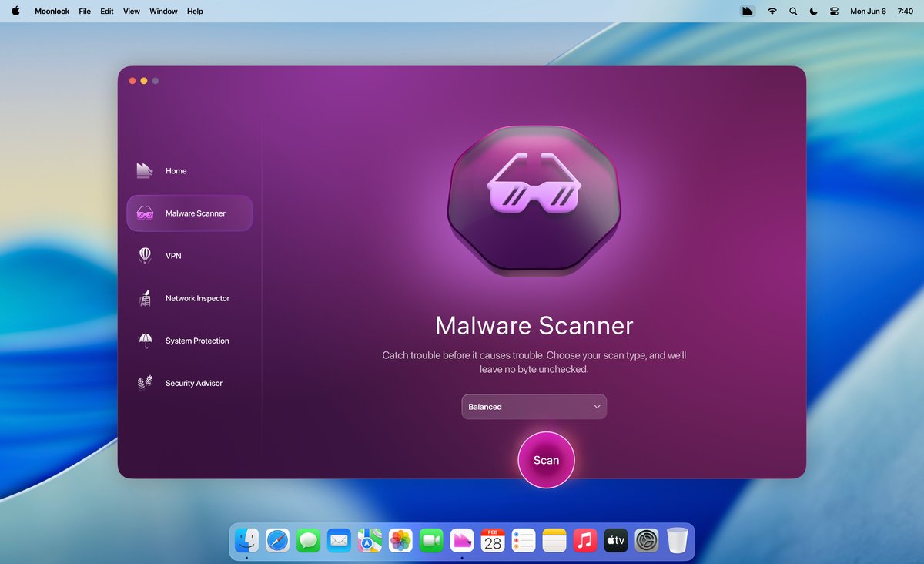This screenshot has height=564, width=924.
Task: Click the Moonlock icon in the Dock
Action: 462,541
